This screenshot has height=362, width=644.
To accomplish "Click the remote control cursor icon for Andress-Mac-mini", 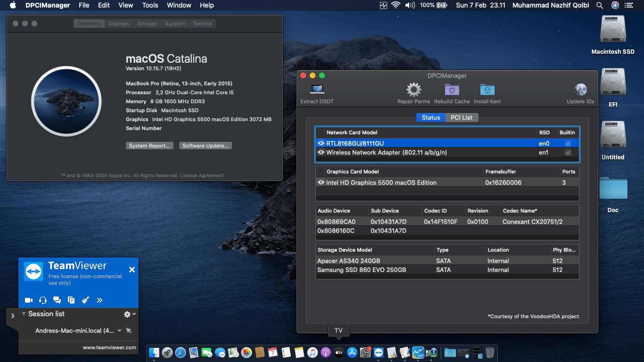I will click(x=129, y=331).
